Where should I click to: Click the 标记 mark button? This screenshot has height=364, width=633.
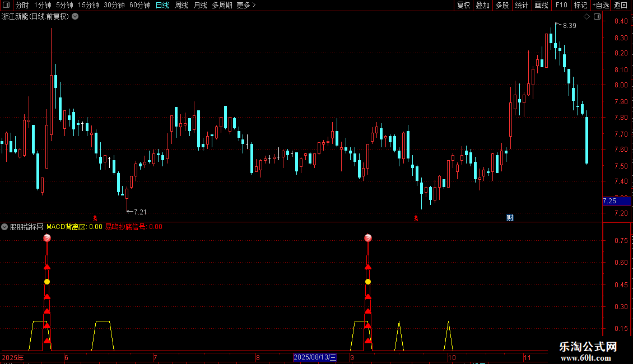(580, 5)
